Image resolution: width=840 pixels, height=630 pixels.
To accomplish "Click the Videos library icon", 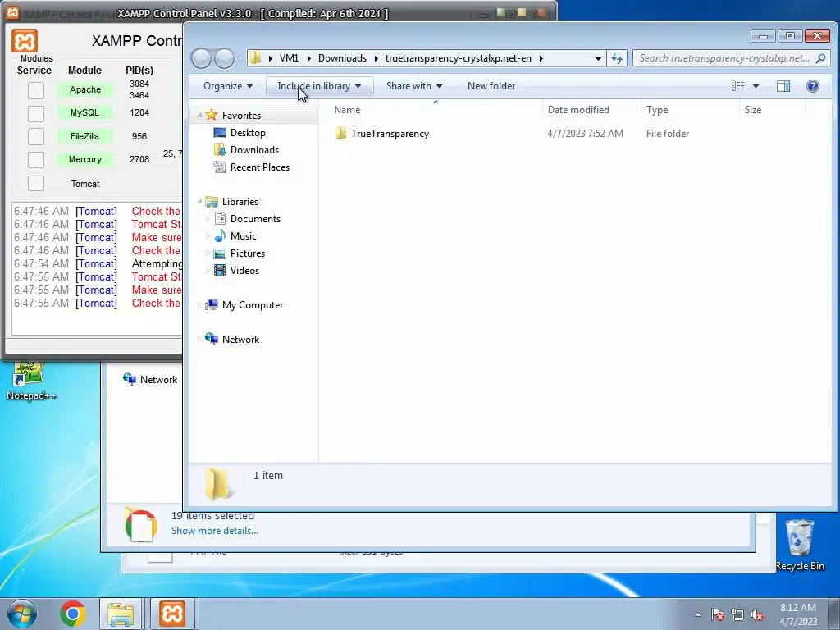I will (x=220, y=270).
